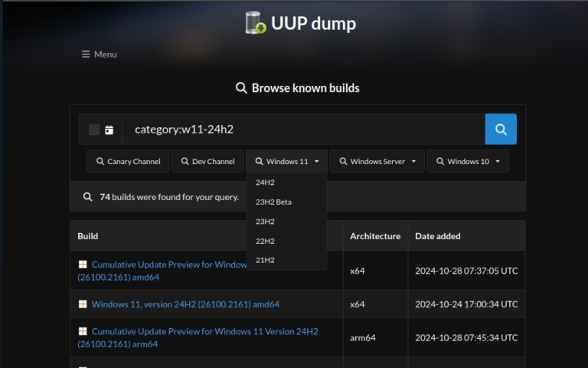Collapse the Windows 11 dropdown

click(287, 162)
